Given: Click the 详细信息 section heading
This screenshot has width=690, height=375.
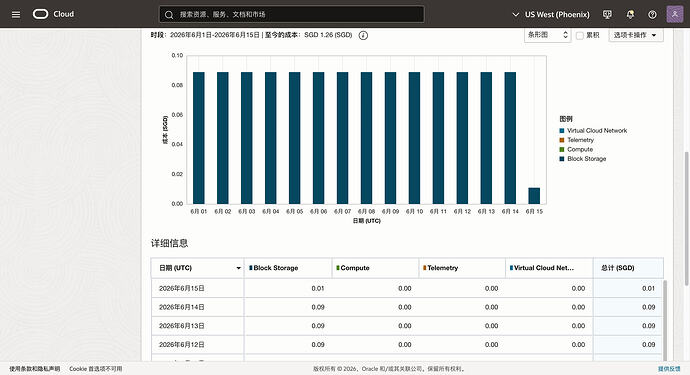Looking at the screenshot, I should click(169, 243).
